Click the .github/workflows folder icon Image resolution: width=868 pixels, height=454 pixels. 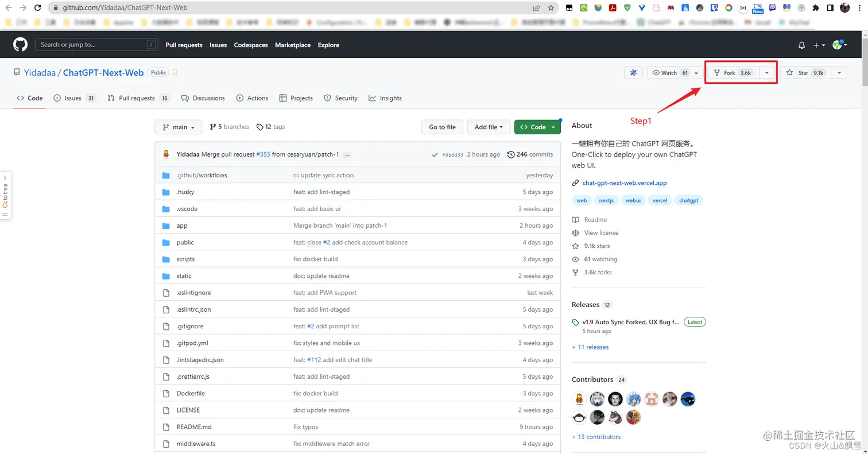pyautogui.click(x=166, y=175)
